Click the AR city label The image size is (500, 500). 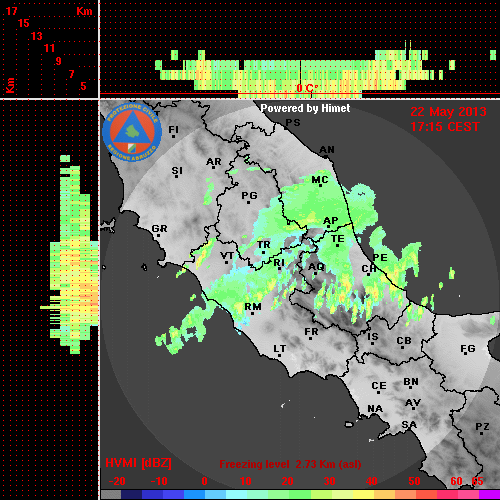[x=214, y=162]
